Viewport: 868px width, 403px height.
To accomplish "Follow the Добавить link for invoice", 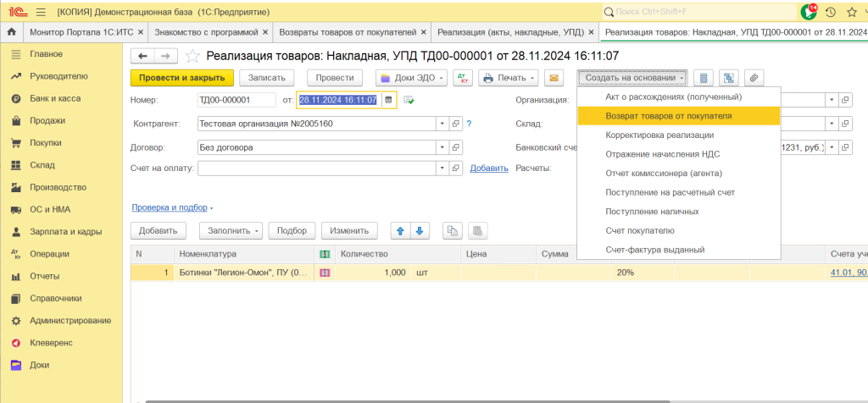I will coord(489,168).
